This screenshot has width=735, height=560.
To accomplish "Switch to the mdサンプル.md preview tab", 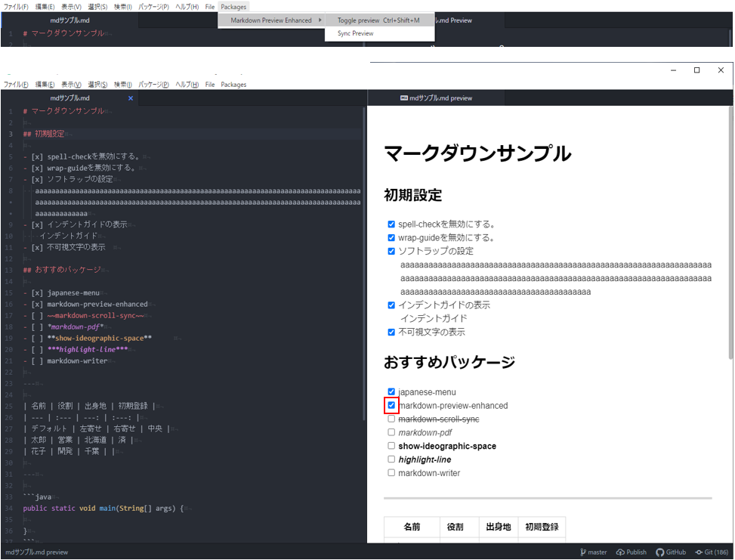I will (437, 98).
